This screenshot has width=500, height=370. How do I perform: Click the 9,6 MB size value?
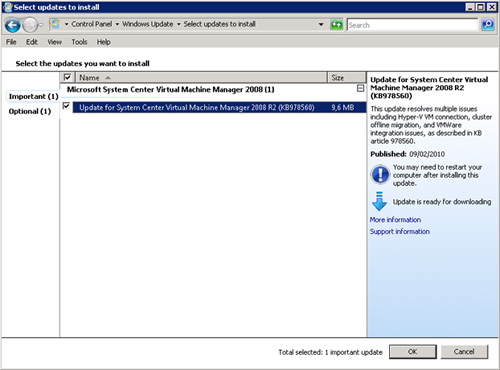[x=343, y=107]
